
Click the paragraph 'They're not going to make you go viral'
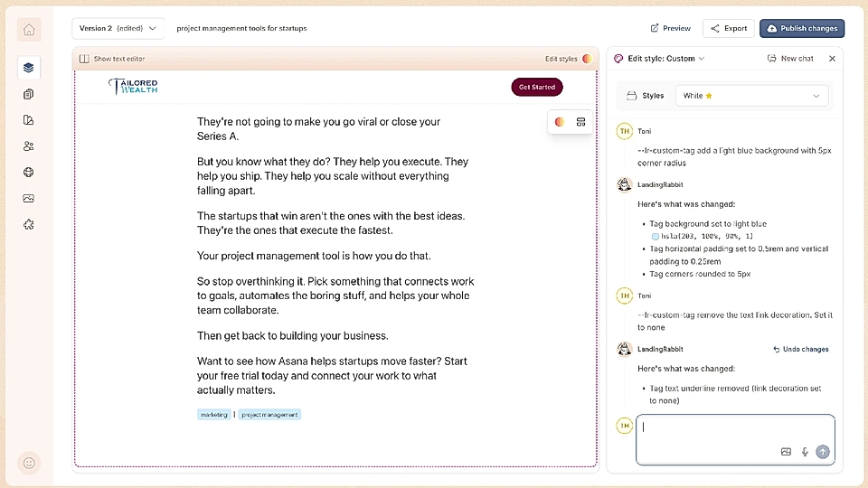pos(319,129)
